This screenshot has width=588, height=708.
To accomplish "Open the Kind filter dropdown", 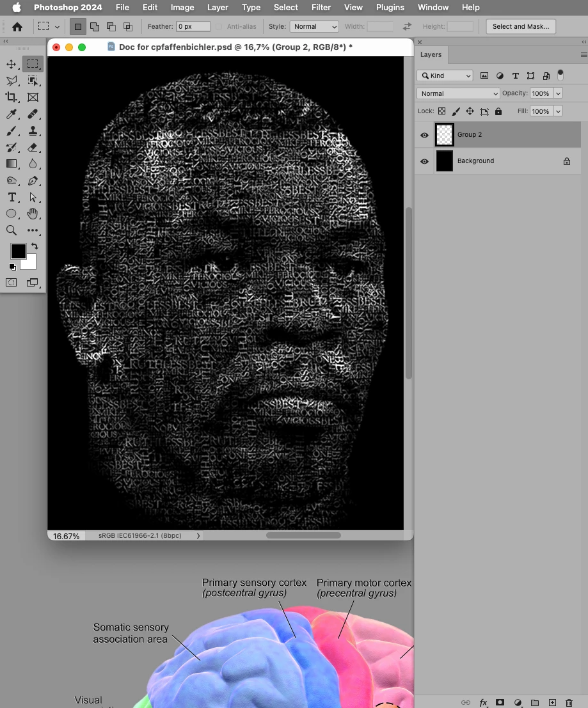I will (445, 75).
